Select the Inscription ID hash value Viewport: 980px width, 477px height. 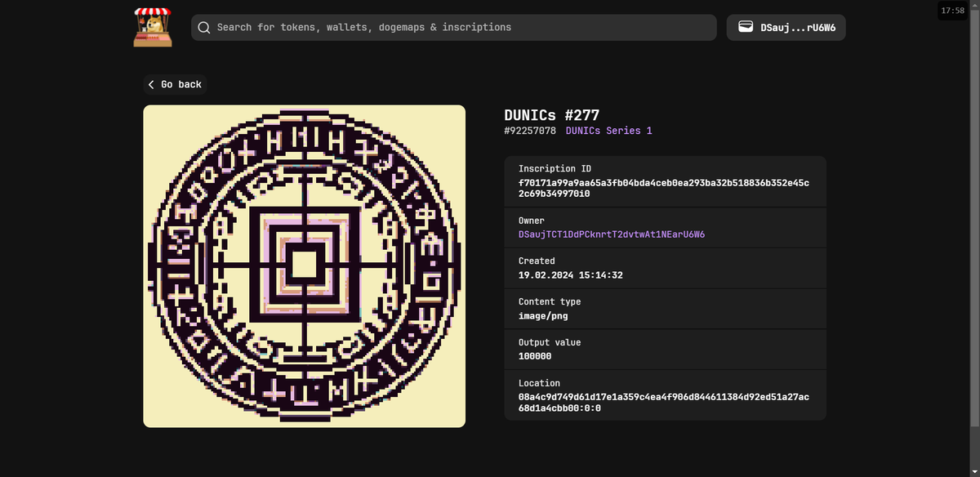[664, 188]
